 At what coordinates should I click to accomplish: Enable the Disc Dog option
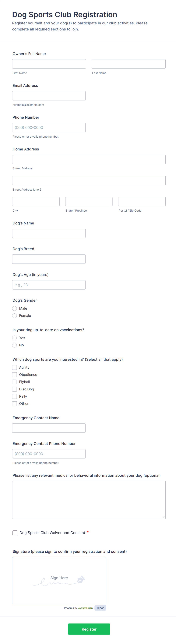click(15, 389)
